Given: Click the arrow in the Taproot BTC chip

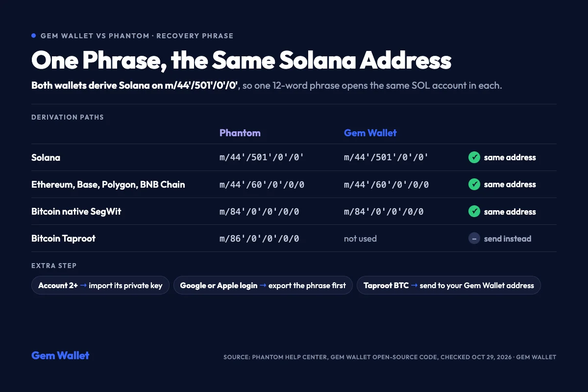Looking at the screenshot, I should click(414, 285).
